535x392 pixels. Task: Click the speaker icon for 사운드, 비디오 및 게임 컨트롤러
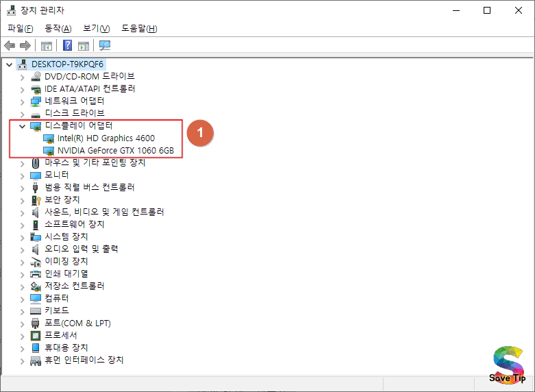[x=36, y=212]
